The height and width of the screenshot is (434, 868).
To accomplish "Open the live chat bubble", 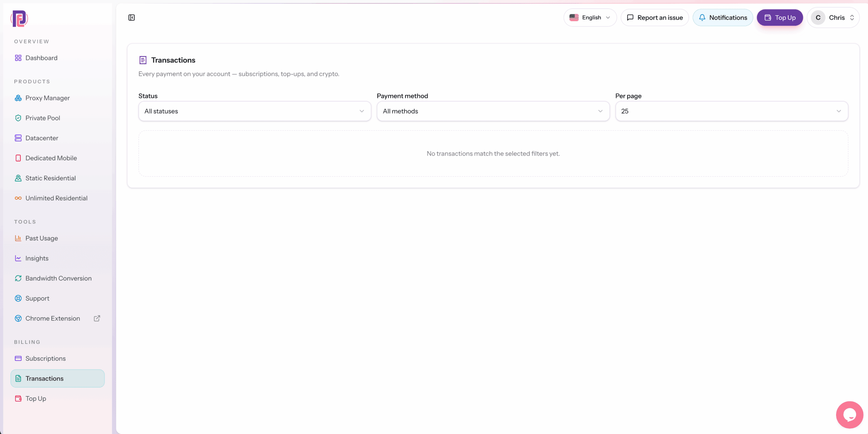I will (x=850, y=415).
